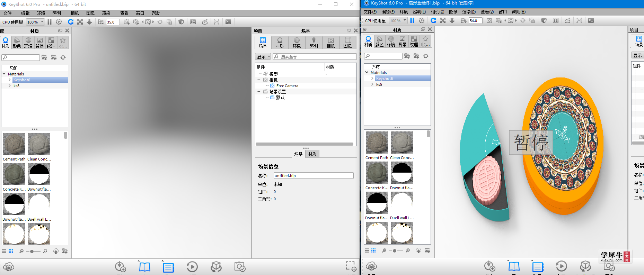
Task: Switch to 颜色 tab in left library panel
Action: pos(17,43)
